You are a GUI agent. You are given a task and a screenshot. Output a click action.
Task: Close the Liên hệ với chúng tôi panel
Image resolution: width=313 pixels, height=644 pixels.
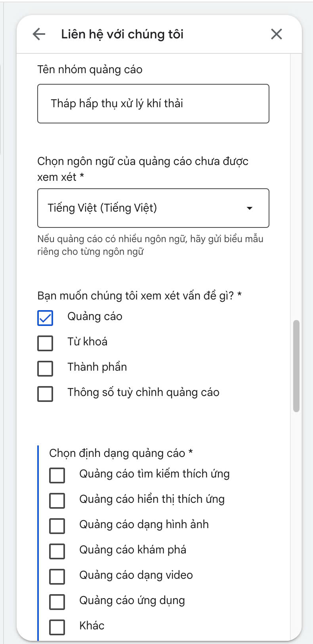277,34
